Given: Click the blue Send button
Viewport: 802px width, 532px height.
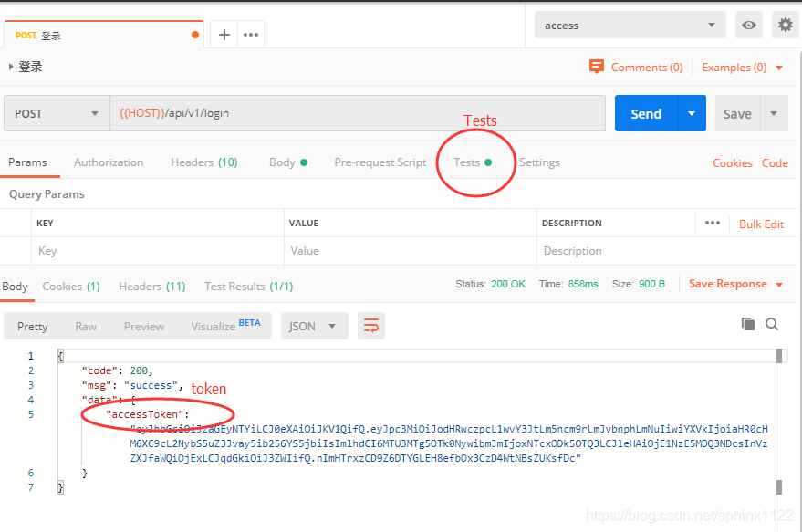Looking at the screenshot, I should click(x=646, y=113).
